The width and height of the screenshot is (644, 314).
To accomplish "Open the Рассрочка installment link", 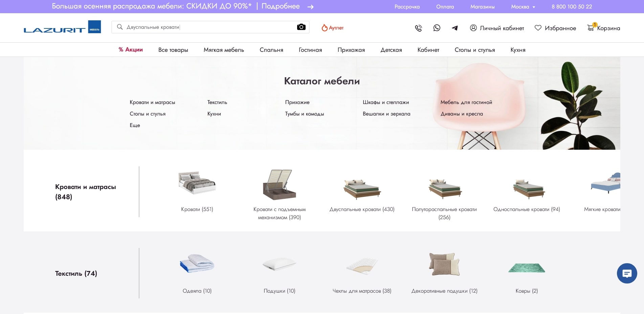I will tap(407, 7).
